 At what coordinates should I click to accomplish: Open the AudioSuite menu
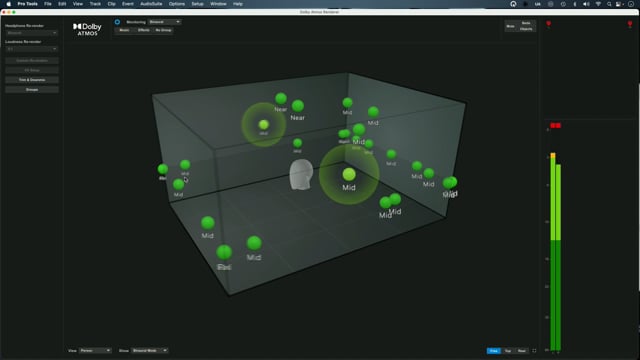pyautogui.click(x=151, y=4)
